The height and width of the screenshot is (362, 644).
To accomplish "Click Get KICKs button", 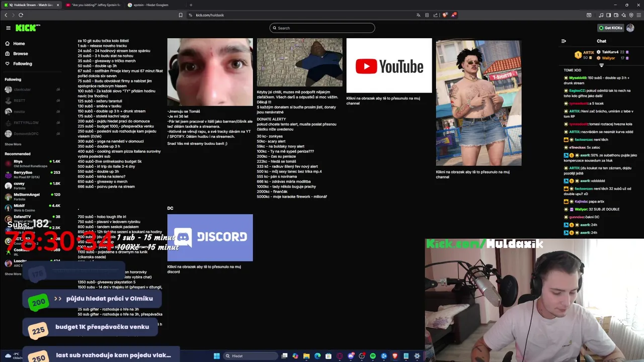I will pos(611,28).
